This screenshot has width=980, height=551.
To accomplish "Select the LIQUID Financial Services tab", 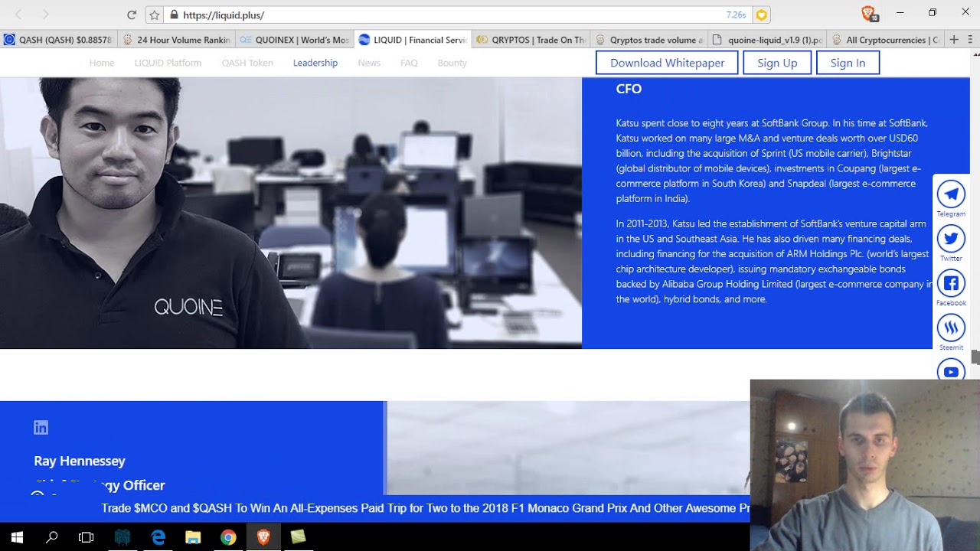I will pos(413,40).
